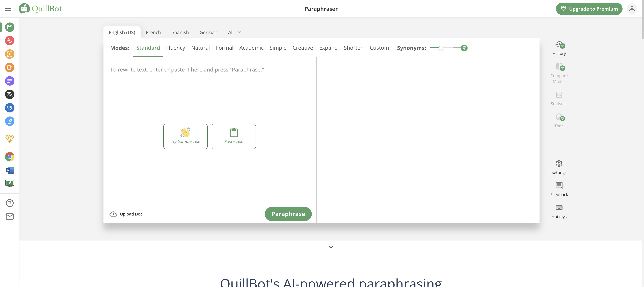Viewport: 644px width, 287px height.
Task: Switch to the French language tab
Action: (x=153, y=32)
